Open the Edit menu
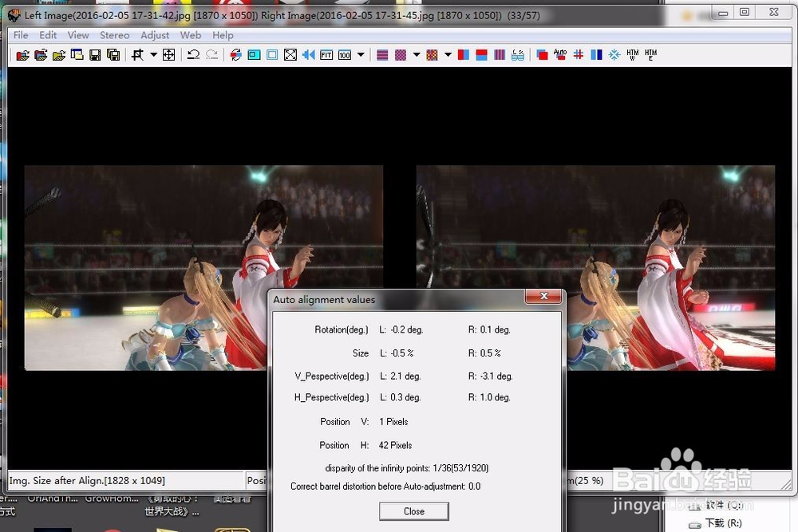Viewport: 798px width, 532px height. point(48,35)
